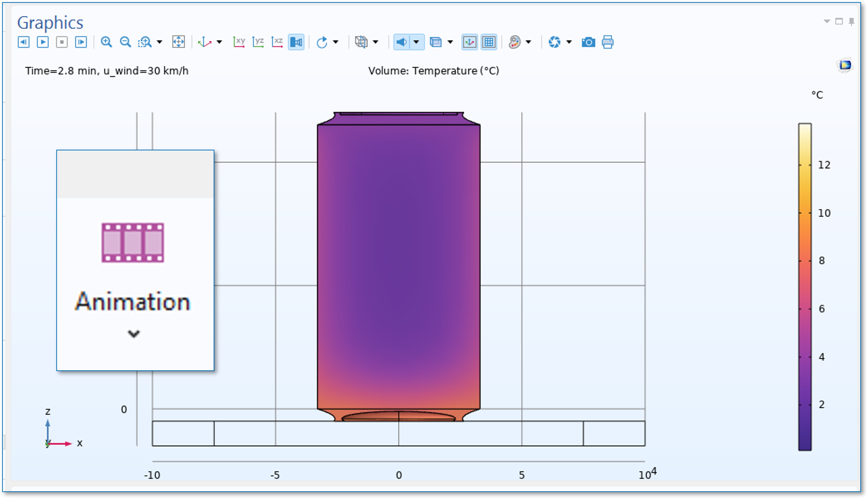Open the color palette theme menu

tap(515, 42)
